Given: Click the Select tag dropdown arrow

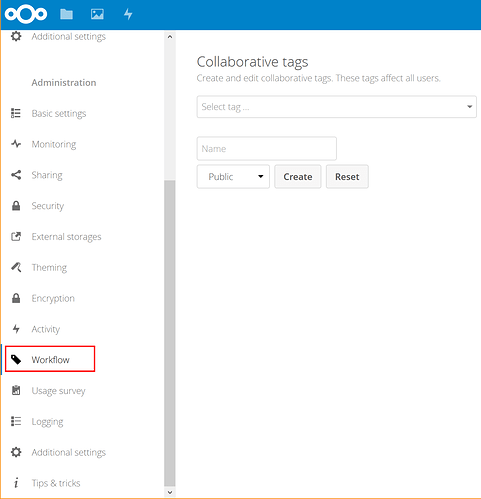Looking at the screenshot, I should 469,107.
